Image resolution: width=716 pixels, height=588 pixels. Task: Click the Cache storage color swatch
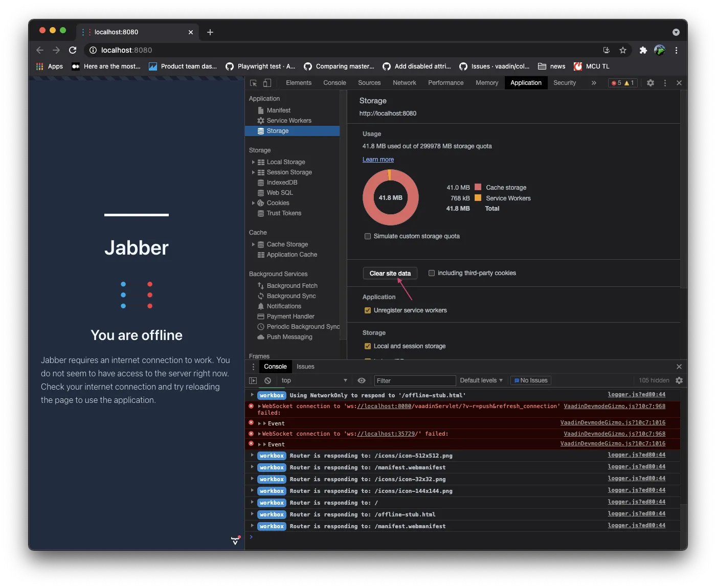478,187
